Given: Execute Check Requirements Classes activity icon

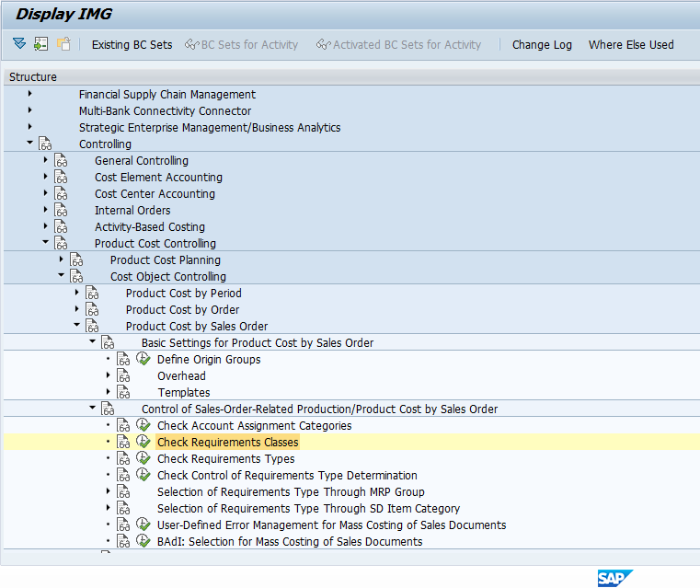Looking at the screenshot, I should [143, 442].
